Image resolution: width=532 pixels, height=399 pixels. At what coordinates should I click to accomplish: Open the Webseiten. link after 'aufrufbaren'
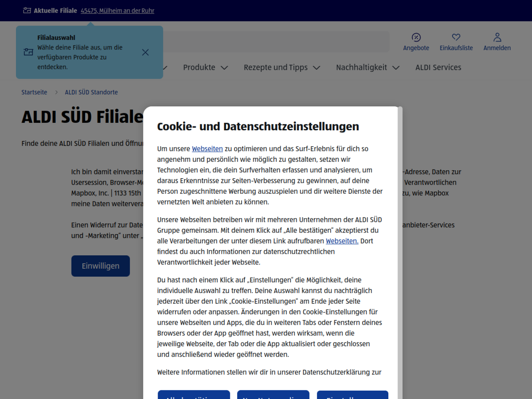pyautogui.click(x=342, y=241)
